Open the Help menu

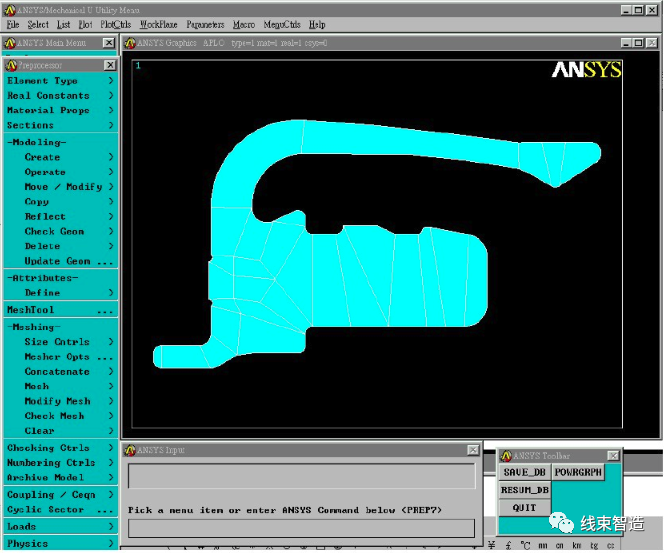pyautogui.click(x=317, y=25)
